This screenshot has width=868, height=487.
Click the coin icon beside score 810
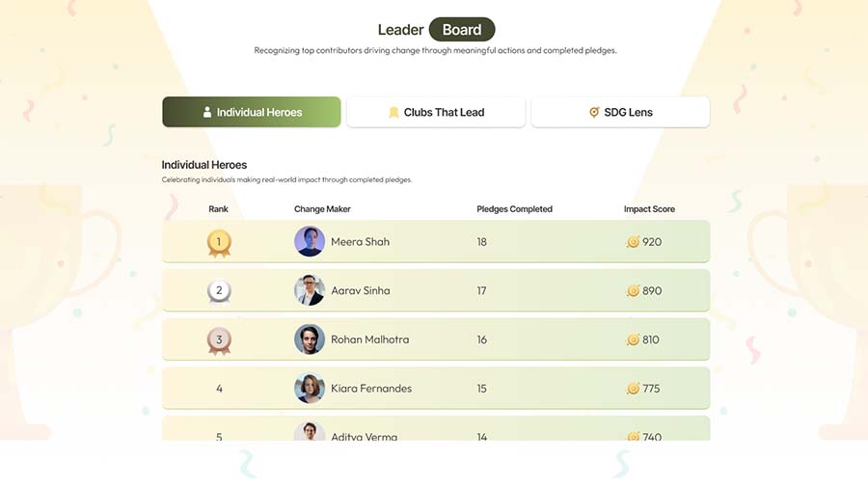tap(633, 339)
